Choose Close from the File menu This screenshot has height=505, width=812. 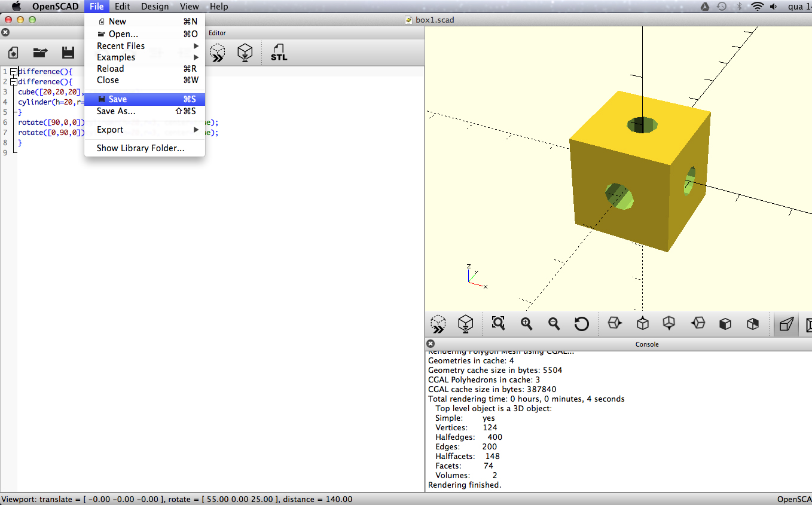point(145,80)
